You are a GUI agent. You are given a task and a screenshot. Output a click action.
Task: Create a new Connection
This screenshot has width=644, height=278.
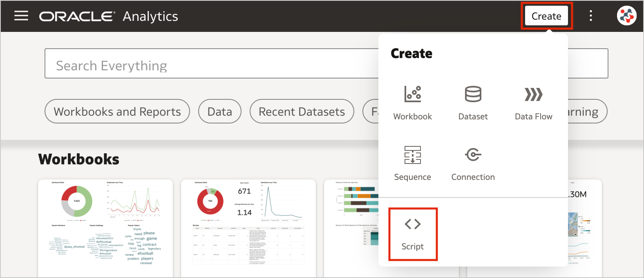[473, 164]
